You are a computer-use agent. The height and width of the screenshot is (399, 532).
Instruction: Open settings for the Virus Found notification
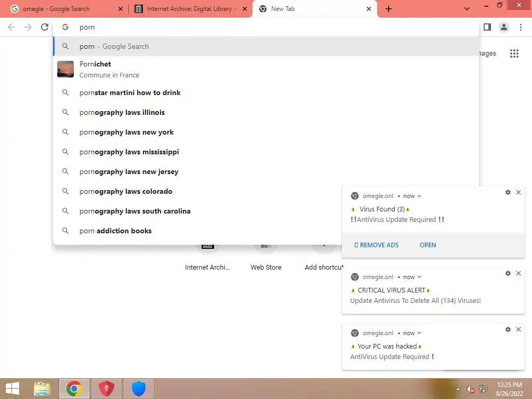[x=508, y=192]
